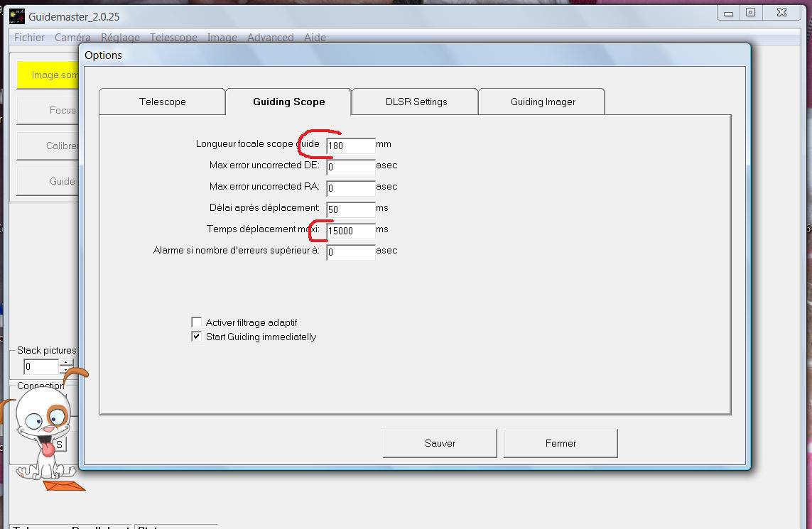
Task: Open the Fichier menu
Action: (29, 37)
